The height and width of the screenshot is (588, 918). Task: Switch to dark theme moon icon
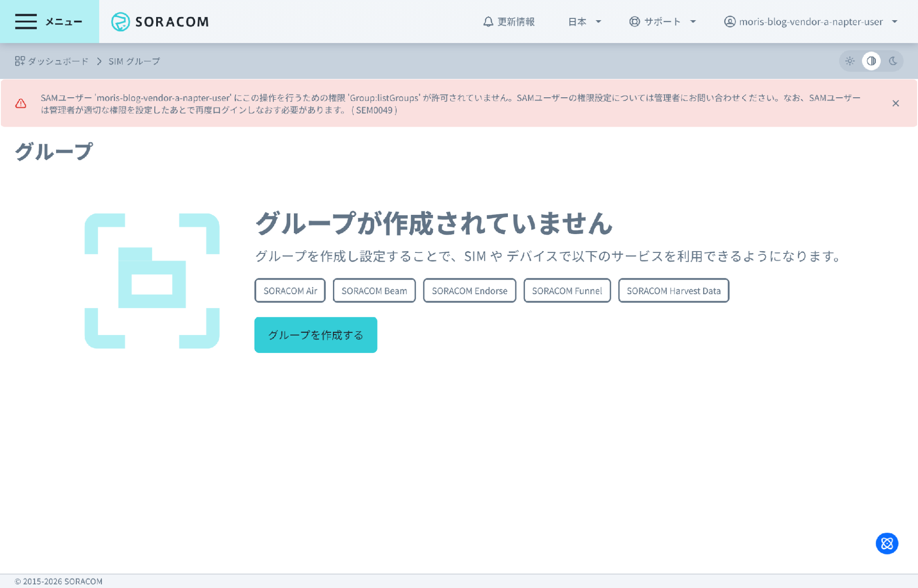(x=893, y=61)
